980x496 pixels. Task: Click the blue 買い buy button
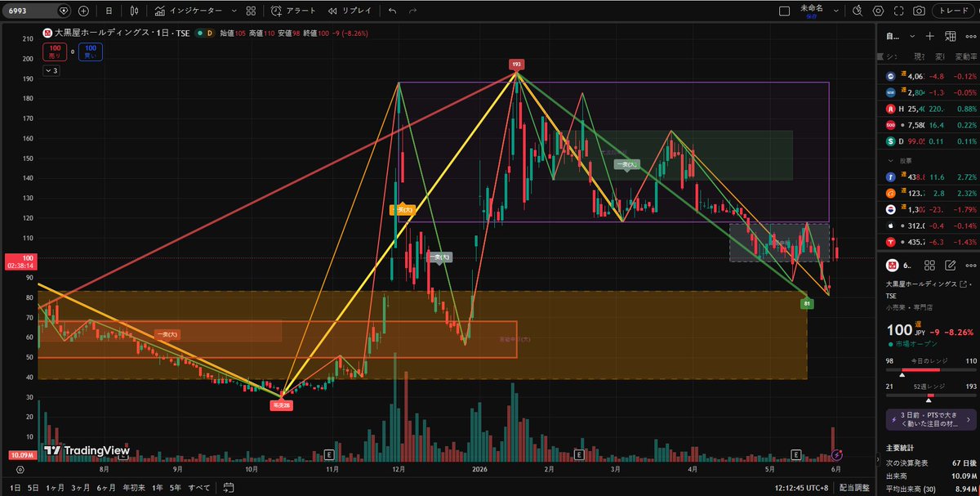click(91, 52)
